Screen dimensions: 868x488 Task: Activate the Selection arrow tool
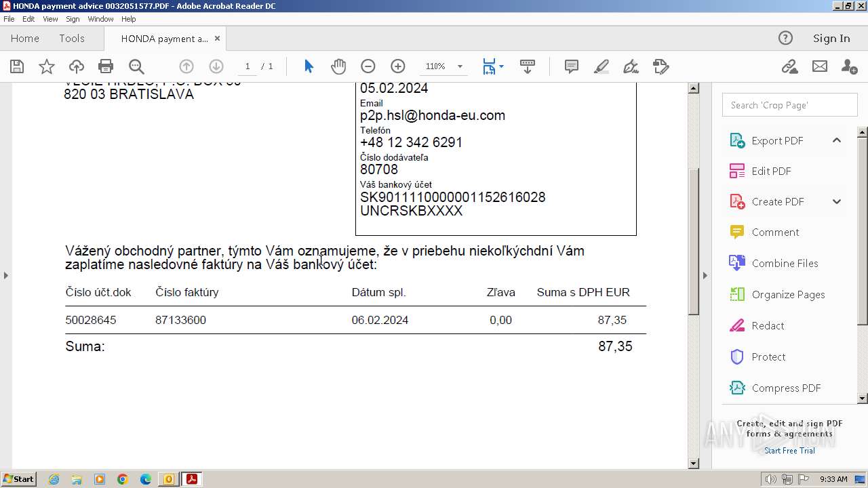tap(309, 66)
